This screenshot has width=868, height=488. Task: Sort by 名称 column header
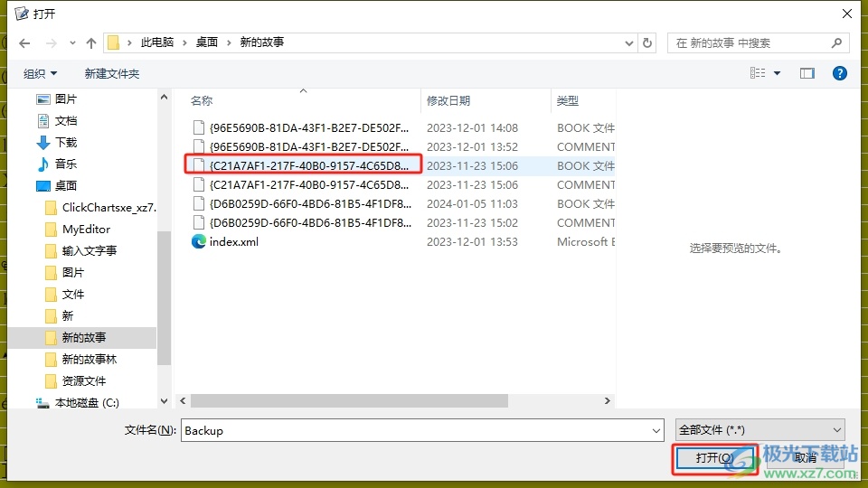pyautogui.click(x=202, y=100)
